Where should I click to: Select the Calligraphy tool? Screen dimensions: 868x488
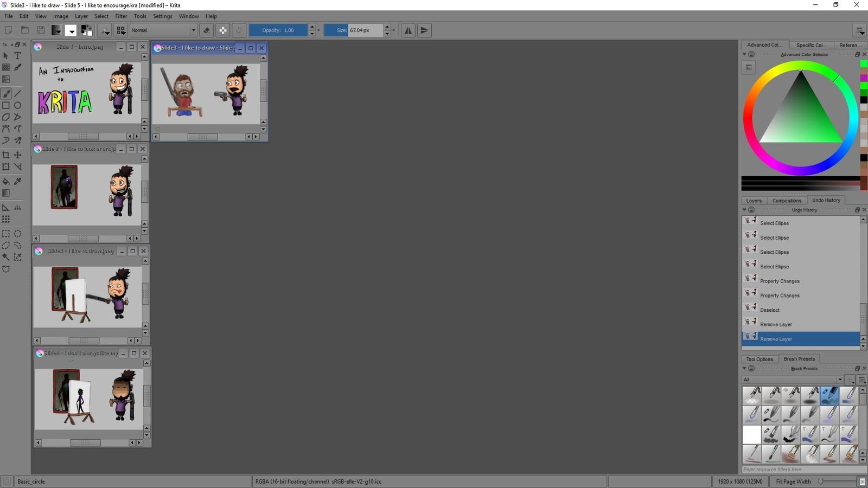pos(17,67)
